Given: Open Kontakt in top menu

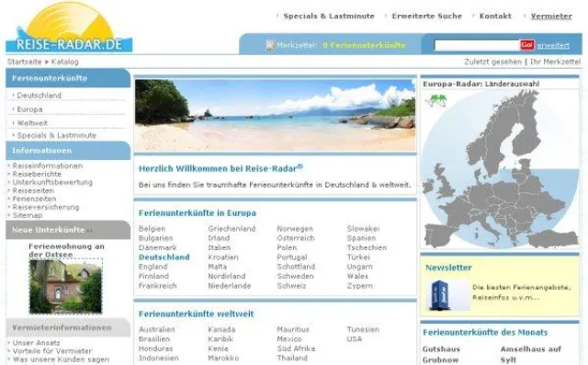Looking at the screenshot, I should 495,17.
